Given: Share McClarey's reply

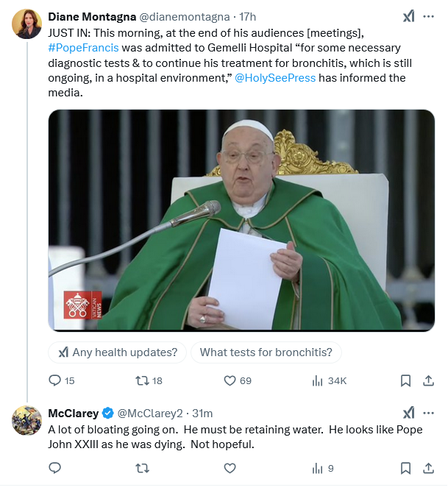Looking at the screenshot, I should (x=428, y=467).
